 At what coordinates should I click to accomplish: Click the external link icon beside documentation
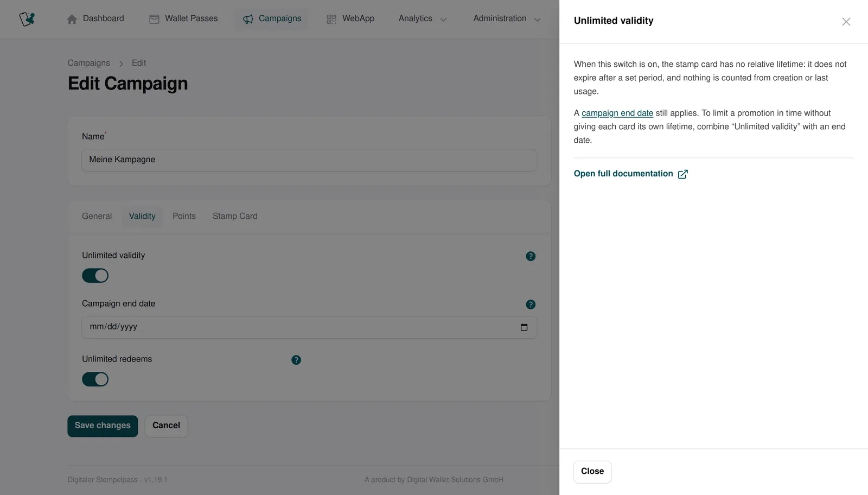click(683, 174)
